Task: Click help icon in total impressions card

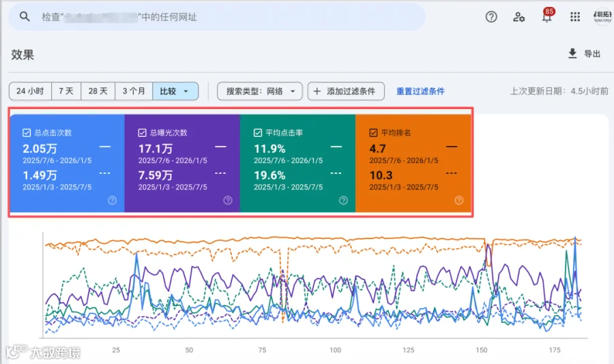Action: coord(228,200)
